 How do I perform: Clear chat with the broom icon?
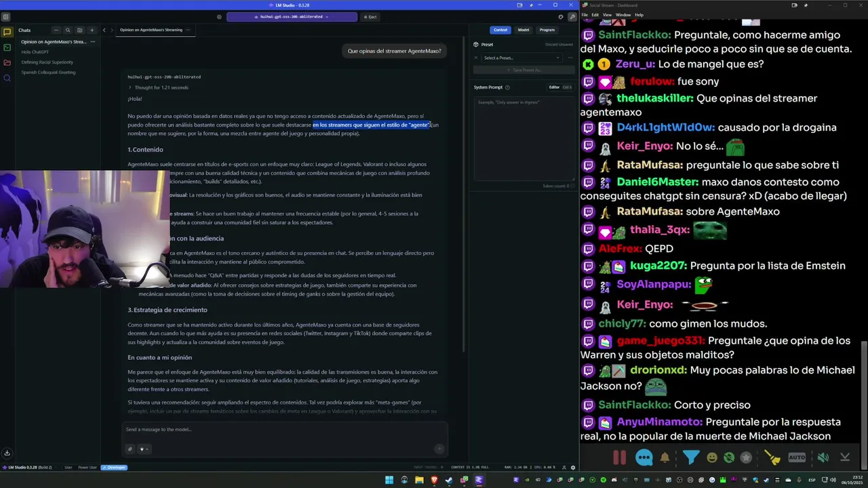(772, 457)
